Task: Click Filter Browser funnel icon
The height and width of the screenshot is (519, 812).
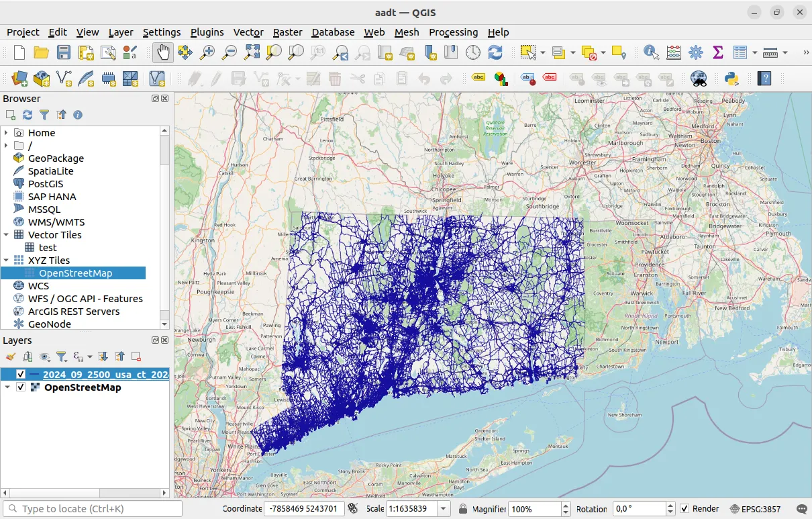Action: point(44,115)
